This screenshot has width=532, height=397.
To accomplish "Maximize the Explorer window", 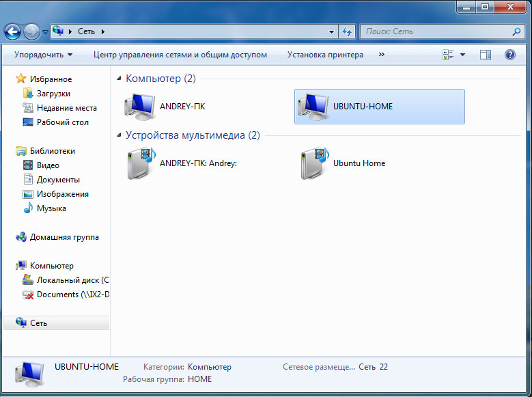I will [485, 7].
